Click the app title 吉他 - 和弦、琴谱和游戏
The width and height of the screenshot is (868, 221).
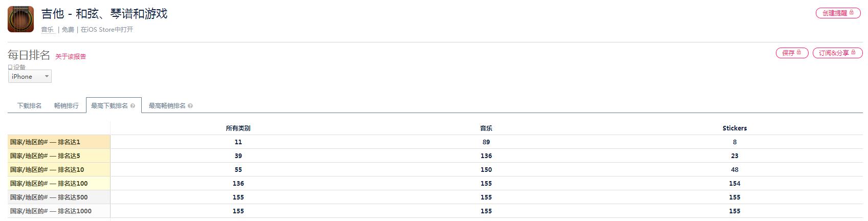point(104,14)
